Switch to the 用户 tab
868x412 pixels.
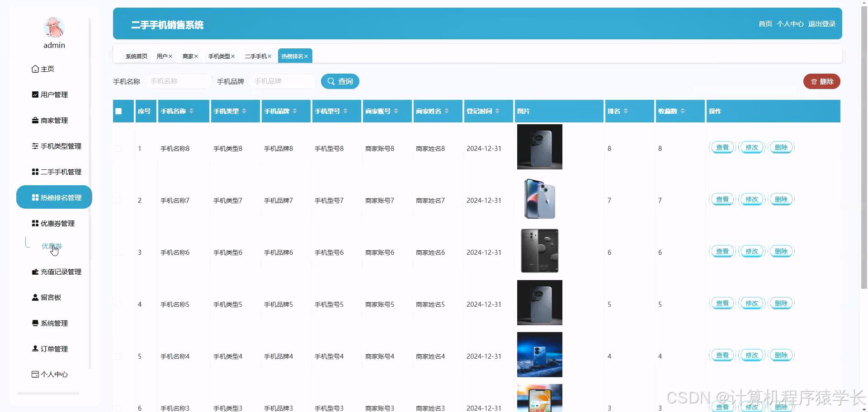[x=162, y=56]
